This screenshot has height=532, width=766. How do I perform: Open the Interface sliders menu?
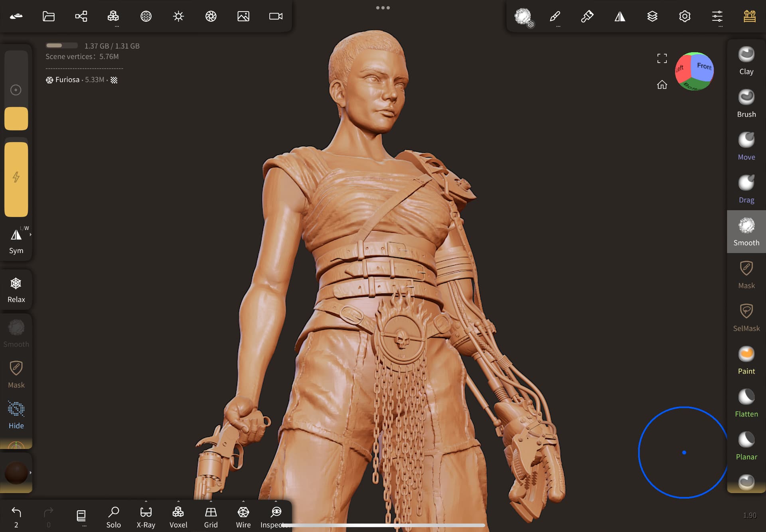point(717,16)
